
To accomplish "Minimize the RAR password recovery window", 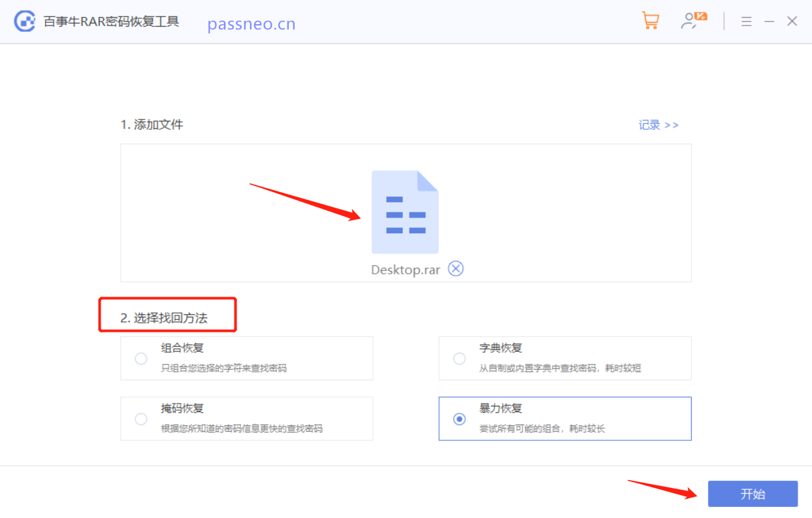I will tap(769, 22).
